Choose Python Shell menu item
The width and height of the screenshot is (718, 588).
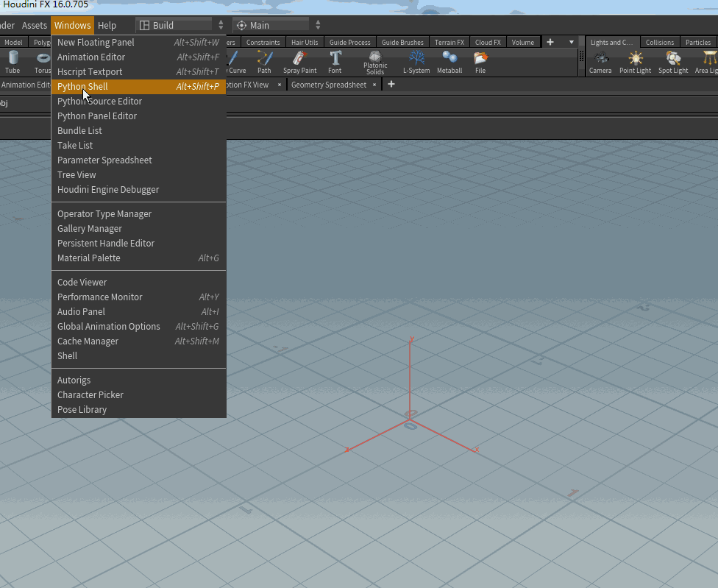pos(139,87)
